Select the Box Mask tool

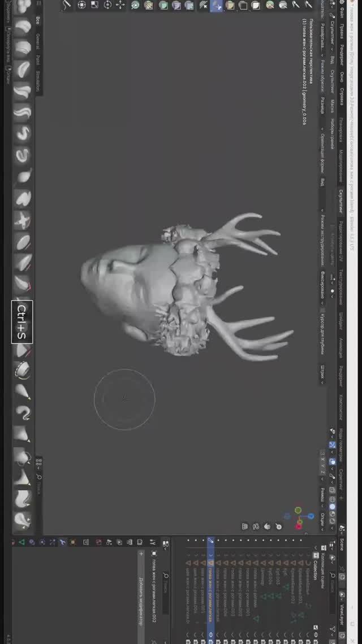(256, 5)
